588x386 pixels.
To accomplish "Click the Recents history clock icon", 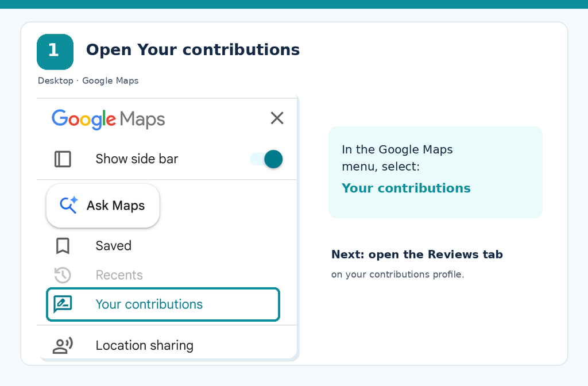I will tap(63, 275).
